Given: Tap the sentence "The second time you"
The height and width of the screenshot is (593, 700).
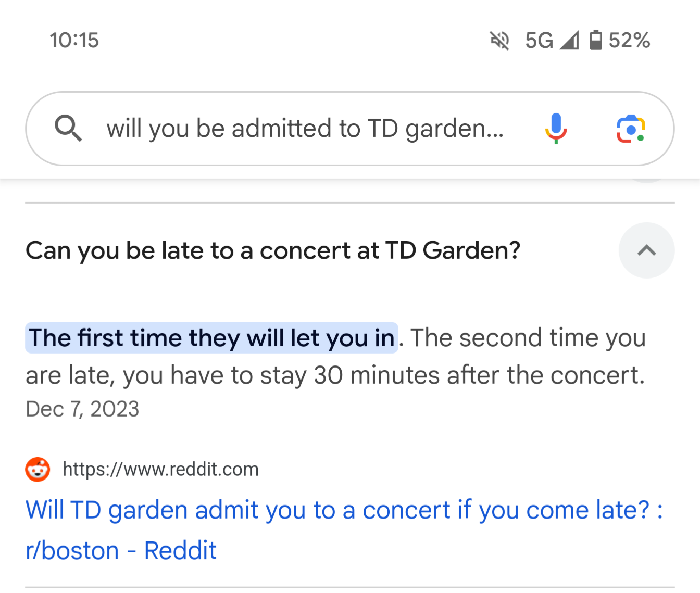Looking at the screenshot, I should coord(528,338).
